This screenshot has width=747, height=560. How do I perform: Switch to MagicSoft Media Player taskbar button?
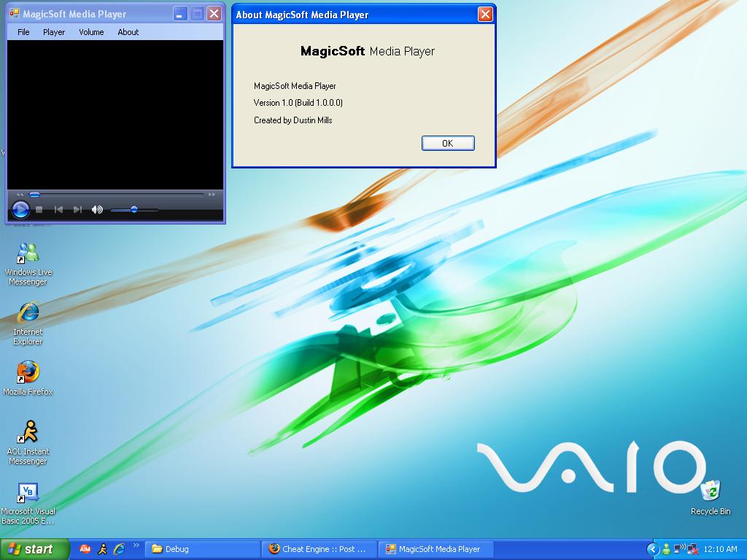pos(436,549)
